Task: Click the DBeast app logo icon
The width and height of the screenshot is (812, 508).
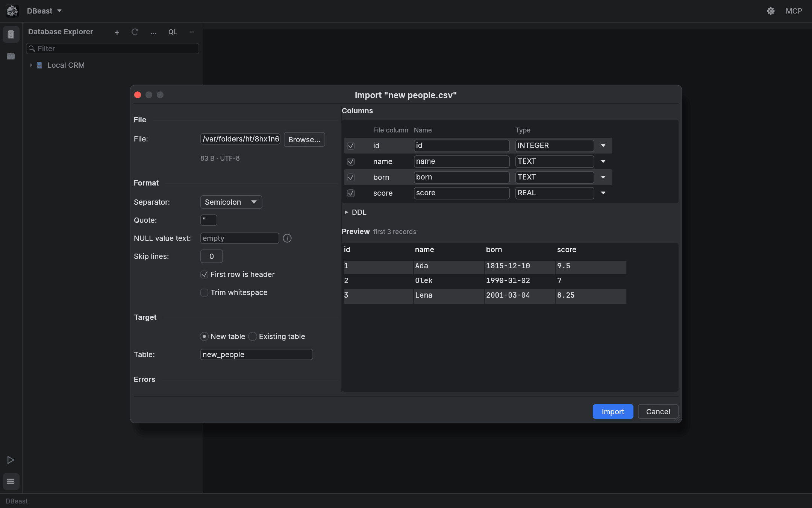Action: [12, 11]
